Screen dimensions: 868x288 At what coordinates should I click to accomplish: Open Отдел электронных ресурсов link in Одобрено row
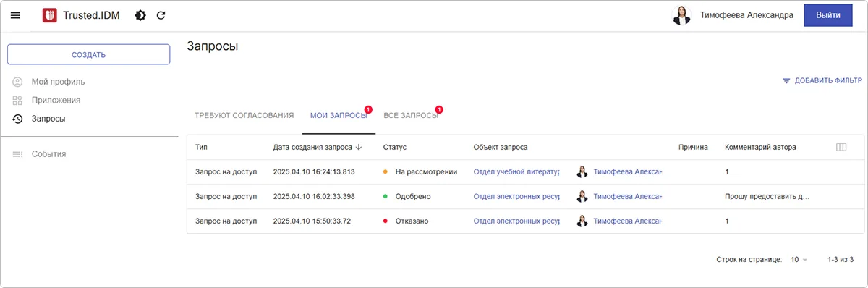click(x=517, y=196)
